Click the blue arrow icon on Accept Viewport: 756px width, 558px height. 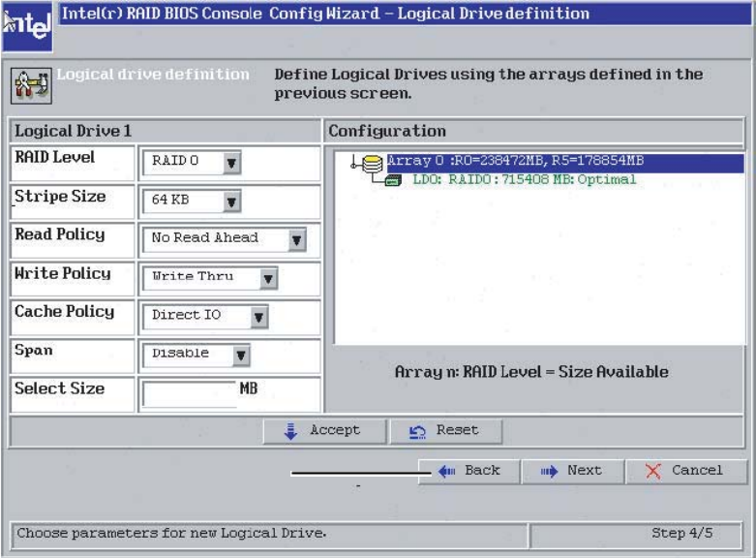pyautogui.click(x=290, y=431)
